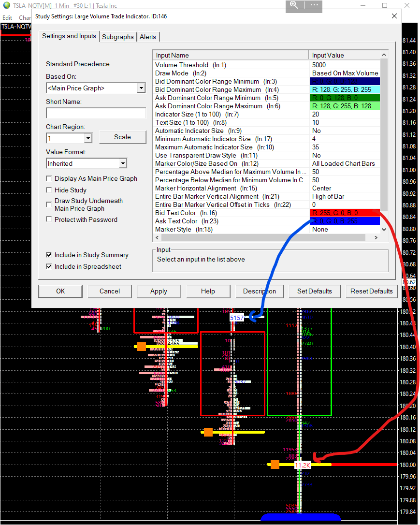The image size is (420, 525).
Task: Click the 11.2K volume marker on chart
Action: (x=302, y=465)
